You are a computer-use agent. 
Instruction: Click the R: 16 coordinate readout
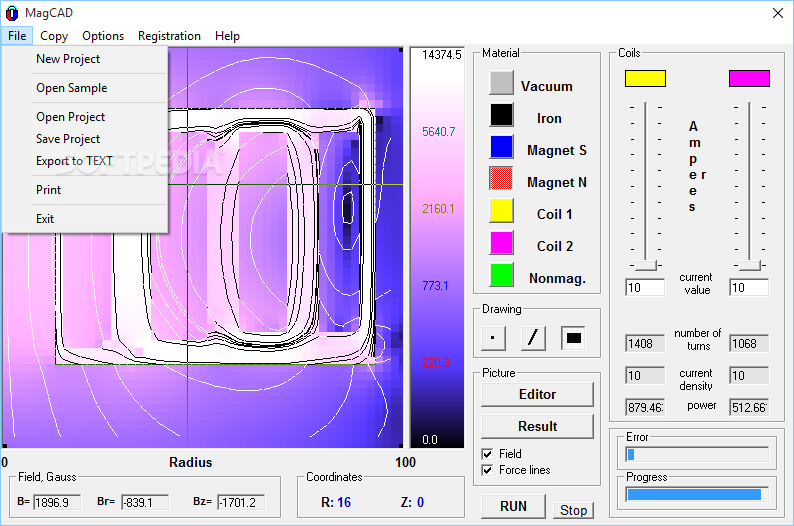pyautogui.click(x=336, y=502)
